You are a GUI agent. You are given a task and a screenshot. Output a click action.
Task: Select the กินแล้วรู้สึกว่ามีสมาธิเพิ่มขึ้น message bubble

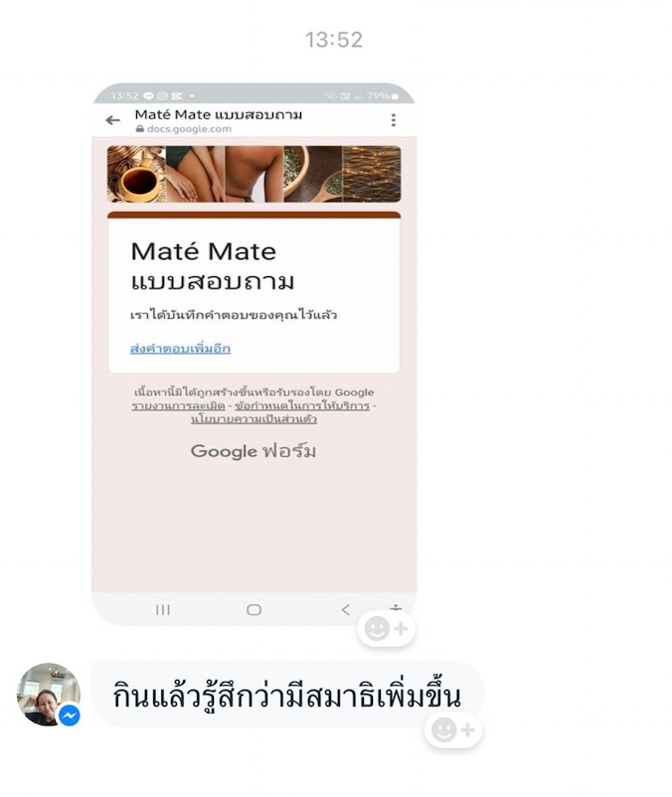coord(287,694)
